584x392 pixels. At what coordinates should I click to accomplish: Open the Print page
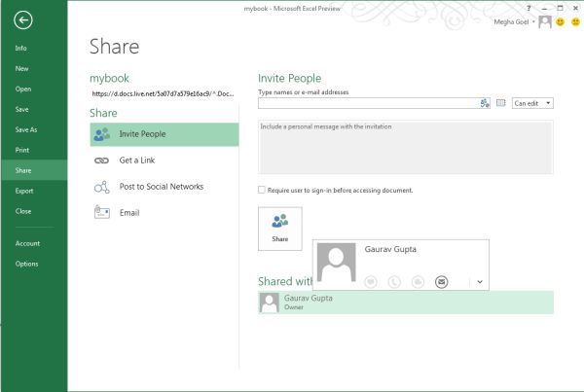(22, 150)
